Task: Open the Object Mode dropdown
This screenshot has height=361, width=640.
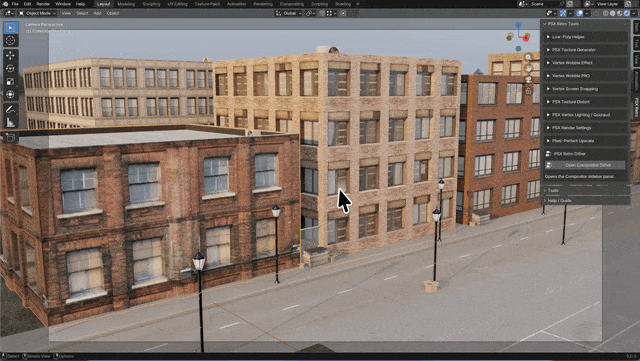Action: click(x=38, y=13)
